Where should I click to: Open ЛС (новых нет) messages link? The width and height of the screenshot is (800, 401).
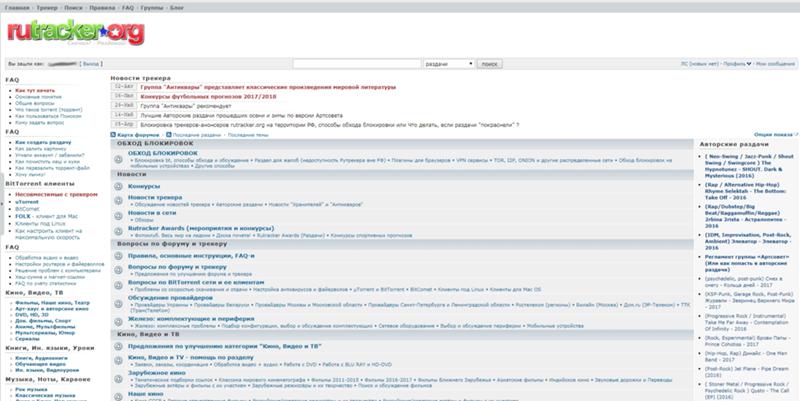click(x=699, y=64)
